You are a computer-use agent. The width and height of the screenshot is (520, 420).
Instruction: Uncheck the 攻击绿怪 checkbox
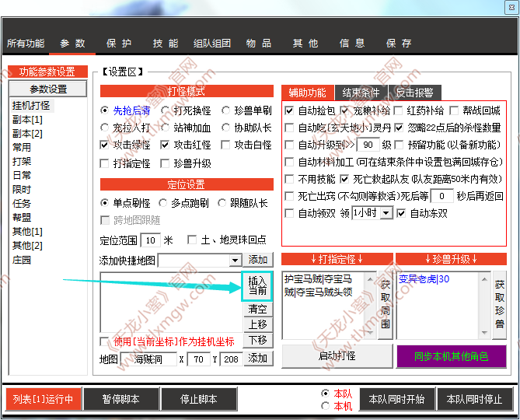click(104, 145)
